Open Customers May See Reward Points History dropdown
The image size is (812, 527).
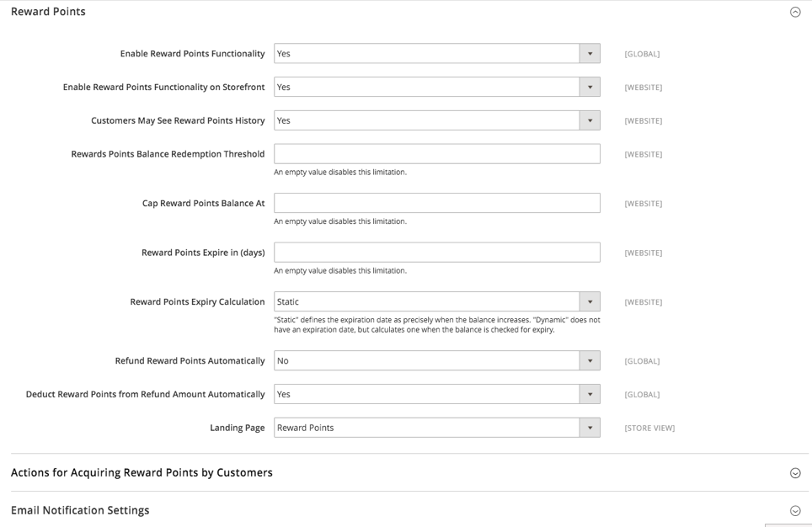(437, 120)
